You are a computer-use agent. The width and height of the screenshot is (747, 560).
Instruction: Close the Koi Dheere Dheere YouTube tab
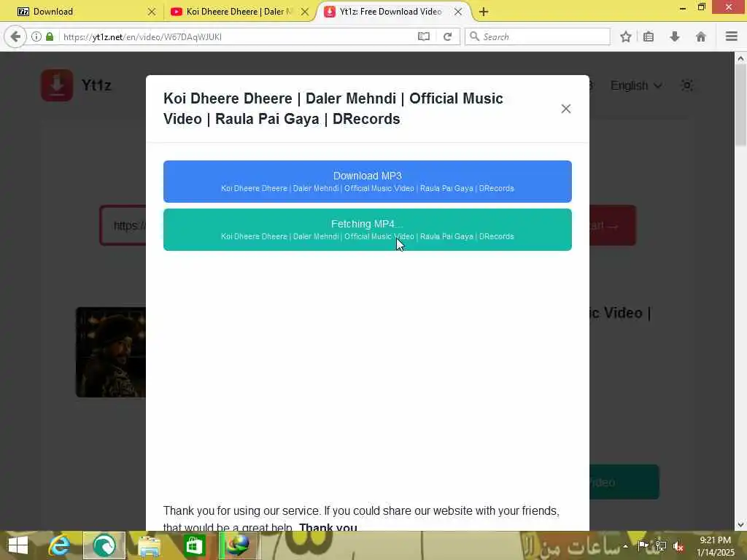tap(305, 12)
